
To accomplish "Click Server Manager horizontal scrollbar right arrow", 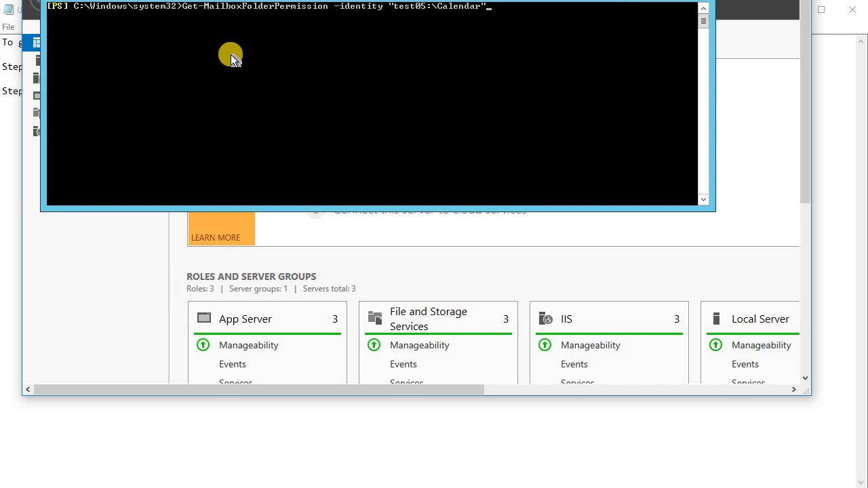I will click(793, 390).
